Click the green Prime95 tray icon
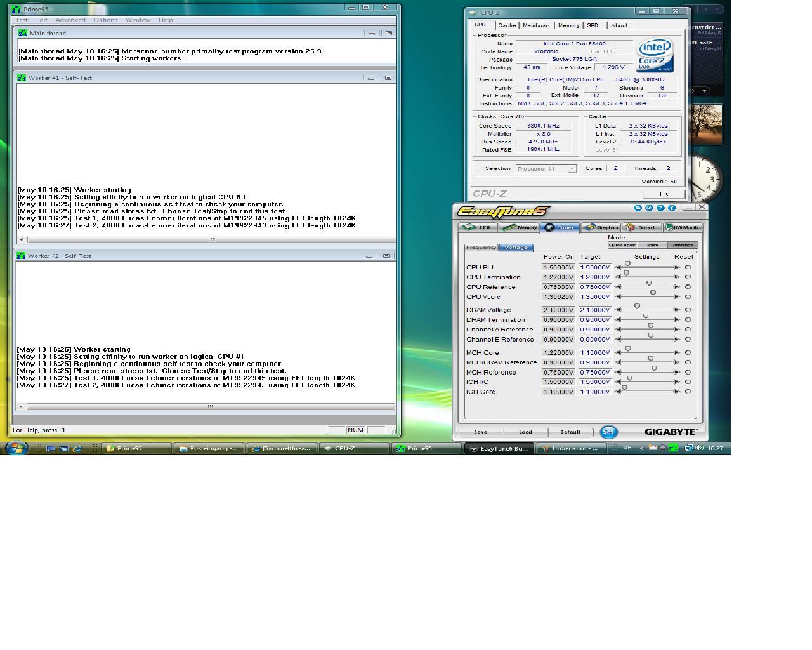This screenshot has width=812, height=650. pos(673,448)
